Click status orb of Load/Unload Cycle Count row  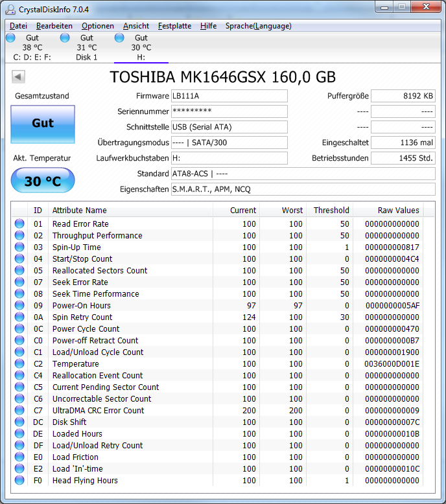tap(19, 352)
